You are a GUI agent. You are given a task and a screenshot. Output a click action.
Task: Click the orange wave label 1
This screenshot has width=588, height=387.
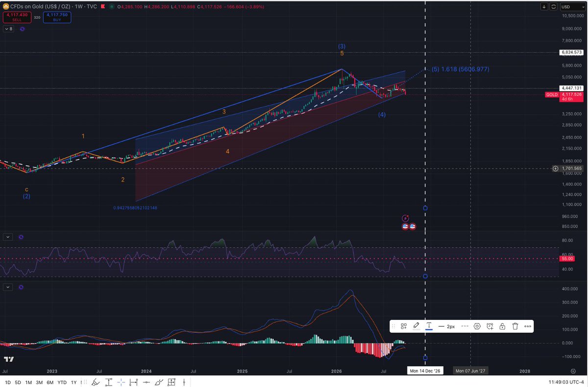pos(83,136)
